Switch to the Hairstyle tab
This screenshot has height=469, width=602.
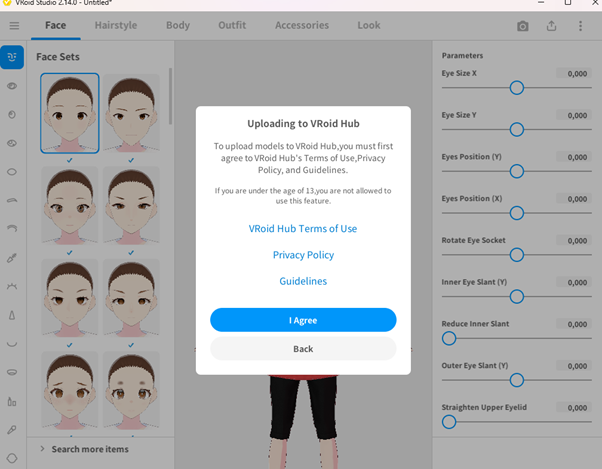tap(116, 25)
